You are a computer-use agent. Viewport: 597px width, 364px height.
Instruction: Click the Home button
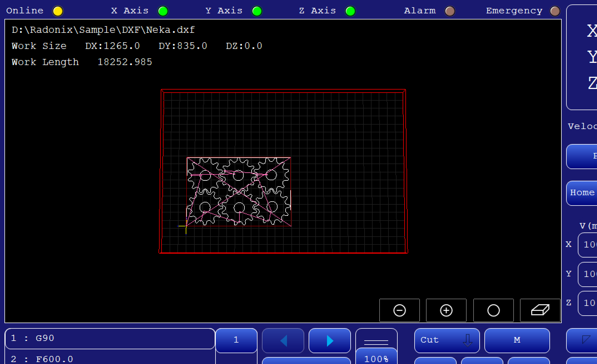(582, 193)
